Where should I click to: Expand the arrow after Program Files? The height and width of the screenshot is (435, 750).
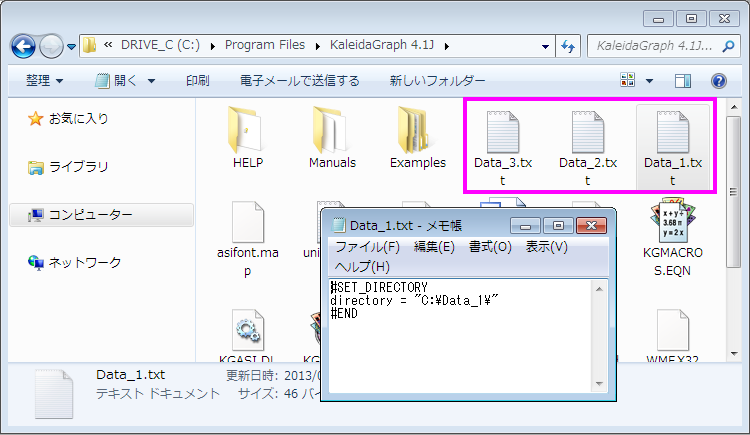[318, 46]
